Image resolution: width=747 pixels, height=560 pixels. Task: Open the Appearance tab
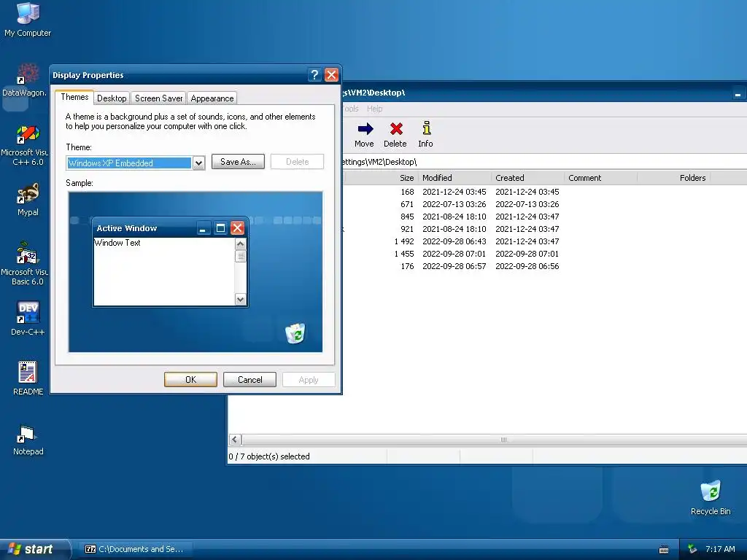[212, 98]
